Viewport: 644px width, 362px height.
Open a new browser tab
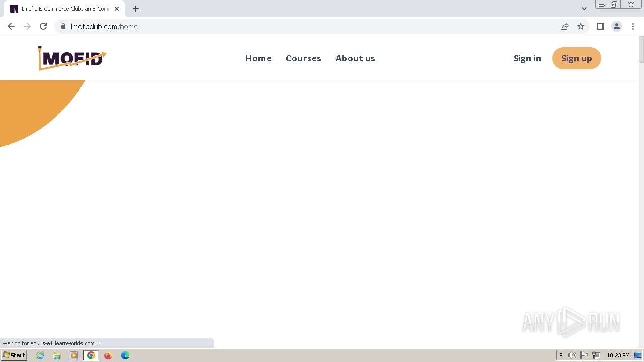click(x=136, y=9)
